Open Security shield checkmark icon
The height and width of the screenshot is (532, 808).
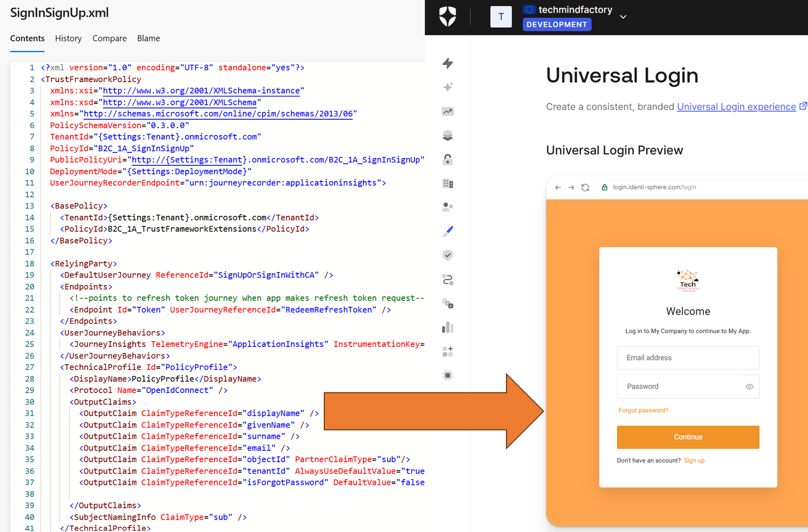(448, 255)
